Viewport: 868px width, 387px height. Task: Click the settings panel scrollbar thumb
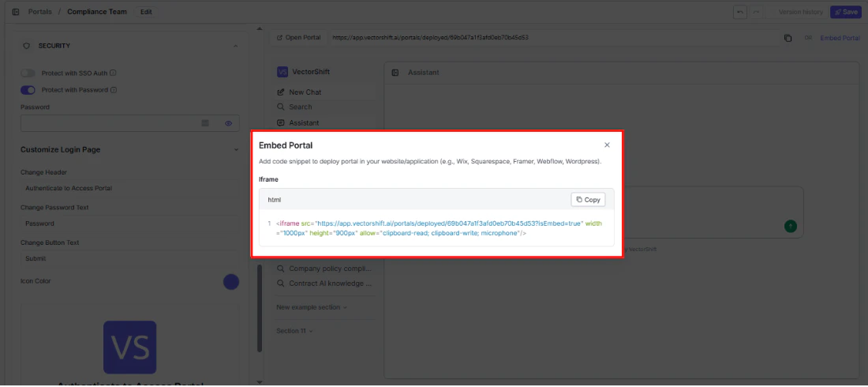(x=259, y=308)
